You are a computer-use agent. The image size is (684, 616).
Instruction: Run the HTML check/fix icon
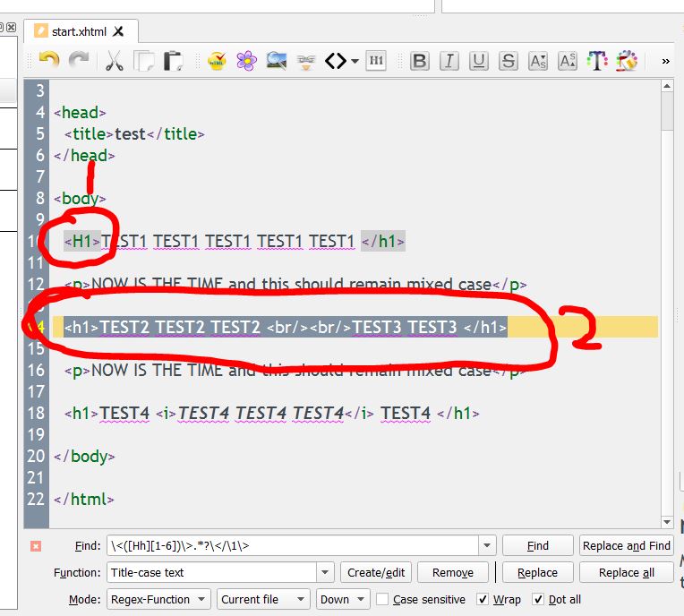(217, 61)
